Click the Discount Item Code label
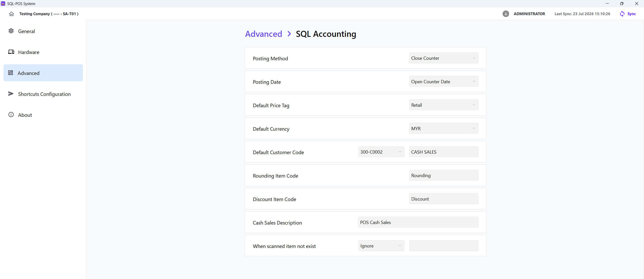The width and height of the screenshot is (644, 279). (275, 199)
